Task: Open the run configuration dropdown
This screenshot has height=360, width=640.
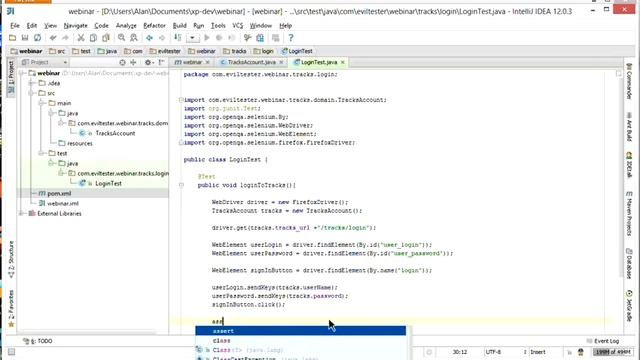Action: [x=192, y=38]
